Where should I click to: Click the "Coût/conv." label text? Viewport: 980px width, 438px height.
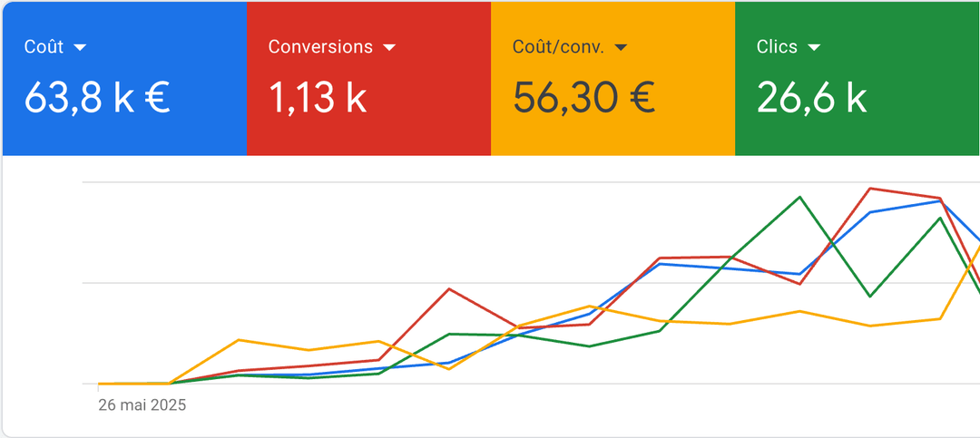557,47
